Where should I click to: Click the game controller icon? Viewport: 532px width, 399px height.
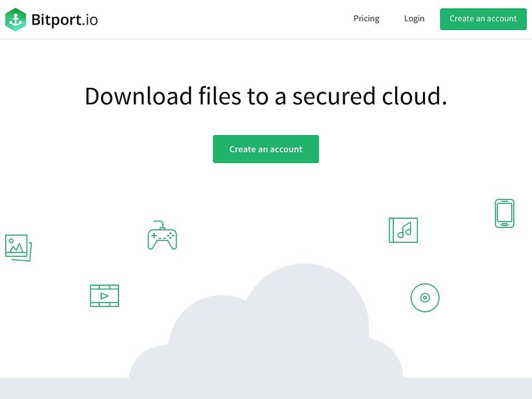[162, 235]
